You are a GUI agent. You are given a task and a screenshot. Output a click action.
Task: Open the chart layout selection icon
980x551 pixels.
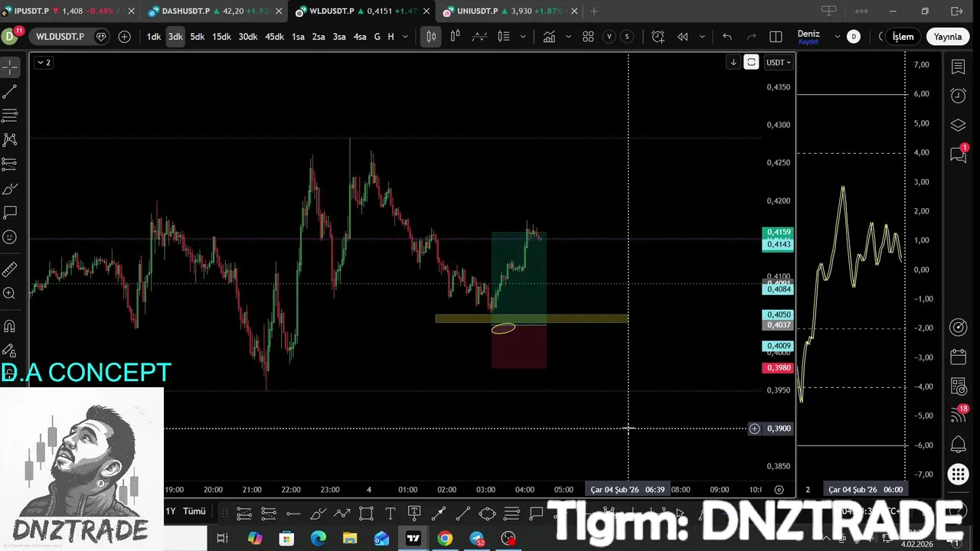point(776,37)
